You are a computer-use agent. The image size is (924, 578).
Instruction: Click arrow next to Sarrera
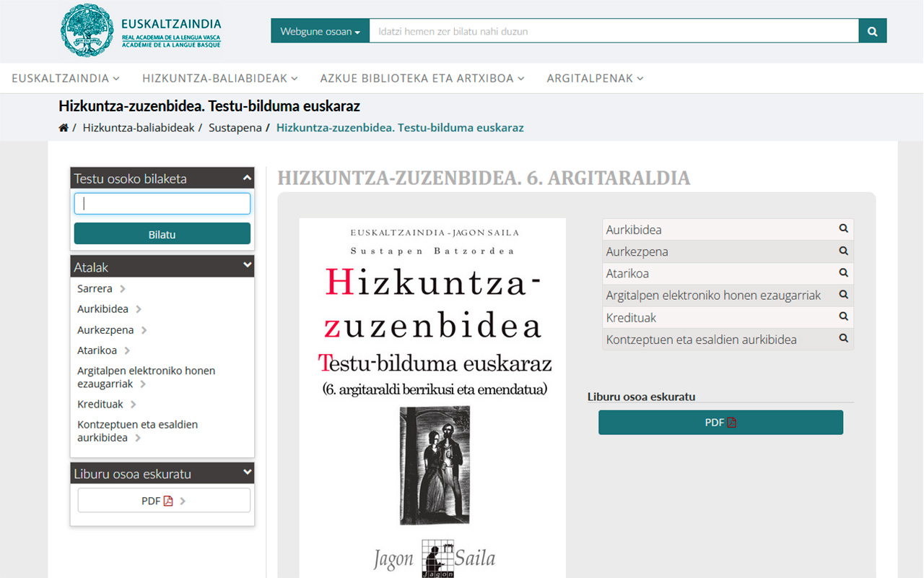coord(123,289)
